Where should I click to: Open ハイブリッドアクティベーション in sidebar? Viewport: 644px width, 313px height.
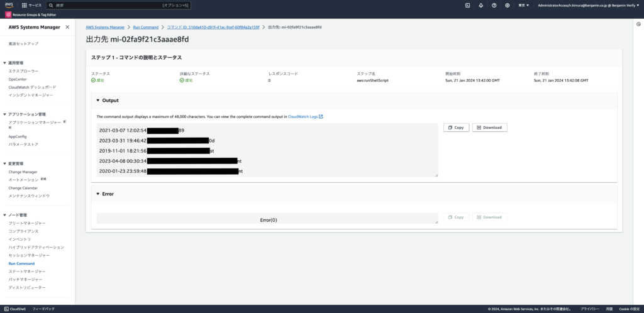click(x=36, y=248)
